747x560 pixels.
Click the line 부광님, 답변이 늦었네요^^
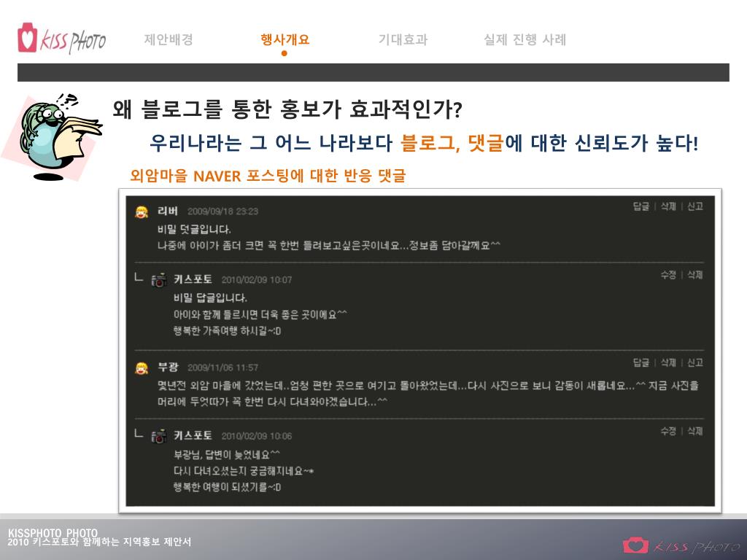(x=227, y=454)
